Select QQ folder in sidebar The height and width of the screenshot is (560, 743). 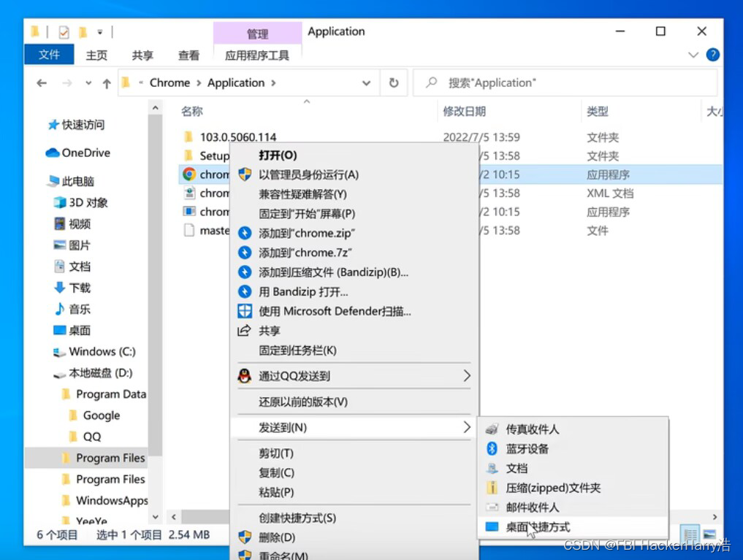[x=85, y=437]
